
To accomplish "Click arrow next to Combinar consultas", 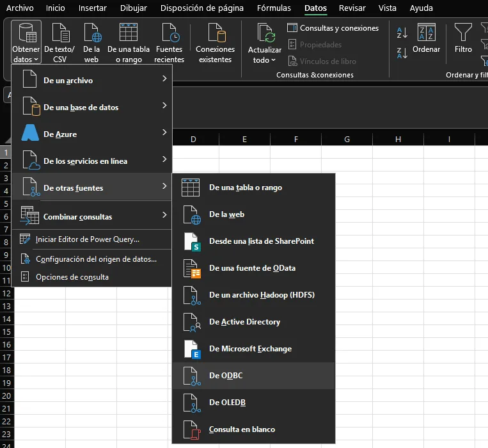I will click(164, 215).
